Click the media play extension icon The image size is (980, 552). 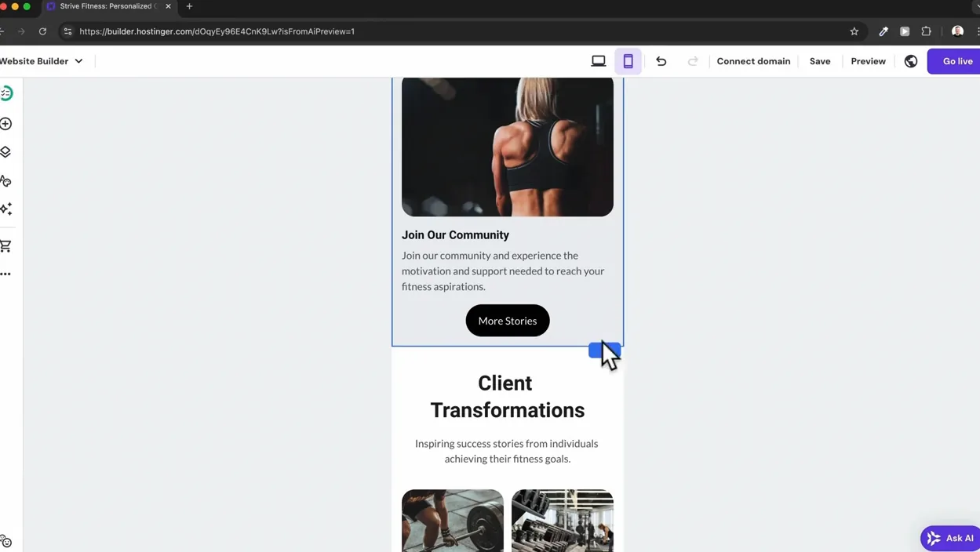click(x=905, y=31)
